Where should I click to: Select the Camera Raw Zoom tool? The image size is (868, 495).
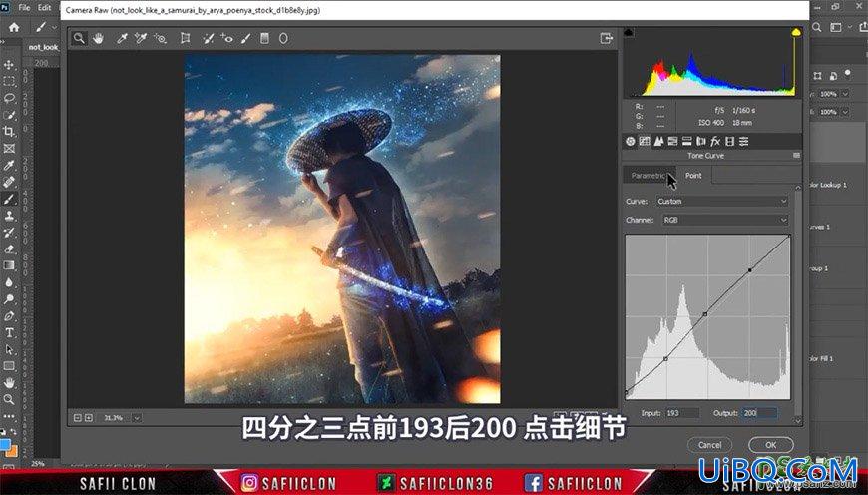(x=79, y=38)
